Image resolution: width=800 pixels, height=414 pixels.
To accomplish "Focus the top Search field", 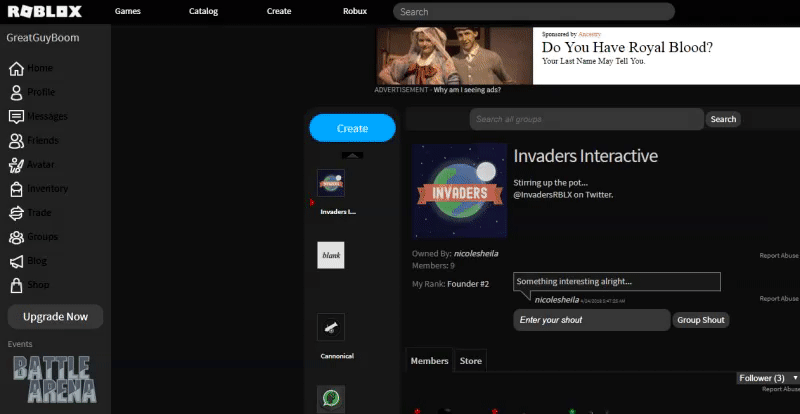I will [534, 12].
